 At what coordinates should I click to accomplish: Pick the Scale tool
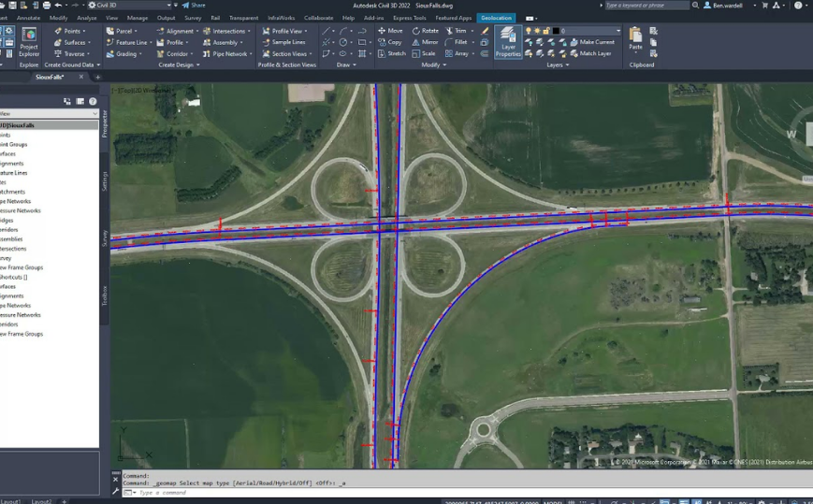[x=424, y=53]
